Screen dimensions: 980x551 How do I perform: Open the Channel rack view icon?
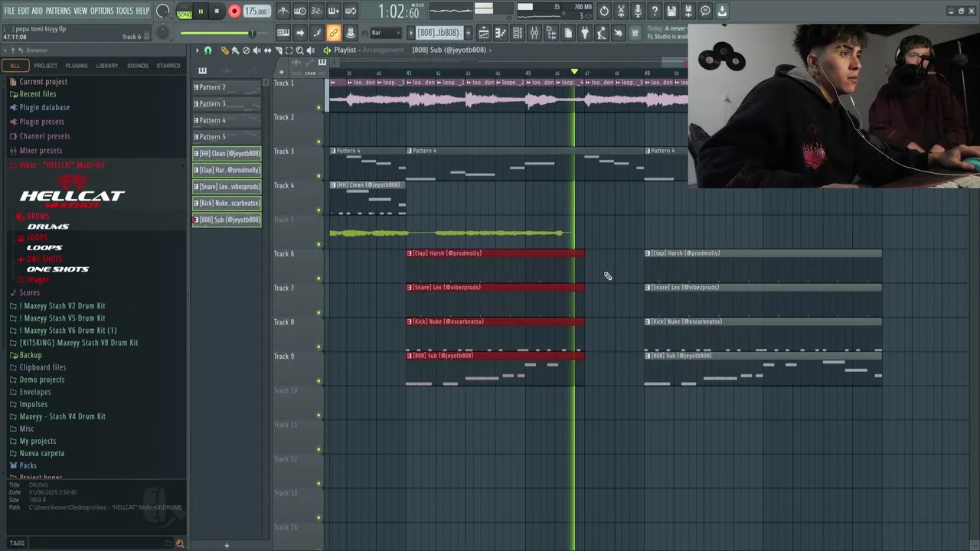click(x=517, y=33)
